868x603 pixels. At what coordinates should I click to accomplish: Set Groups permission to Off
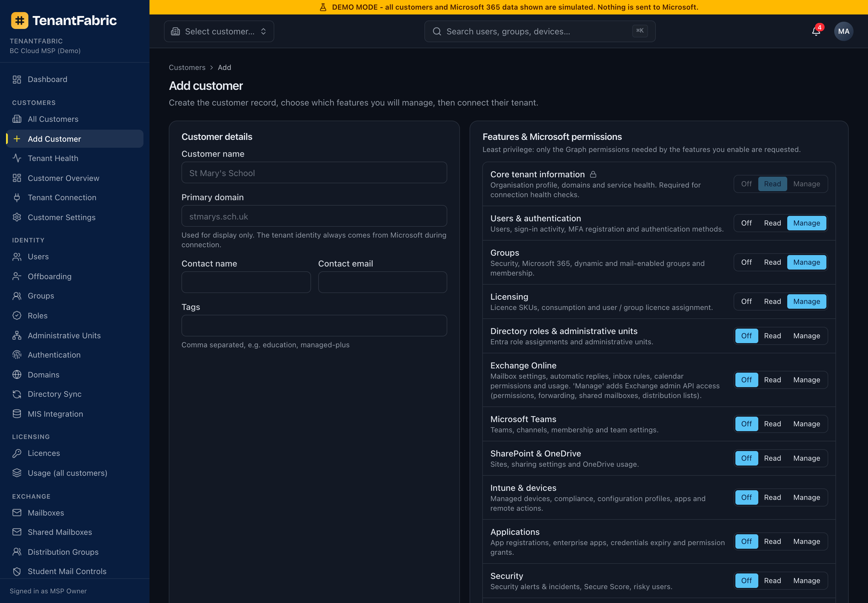click(746, 262)
